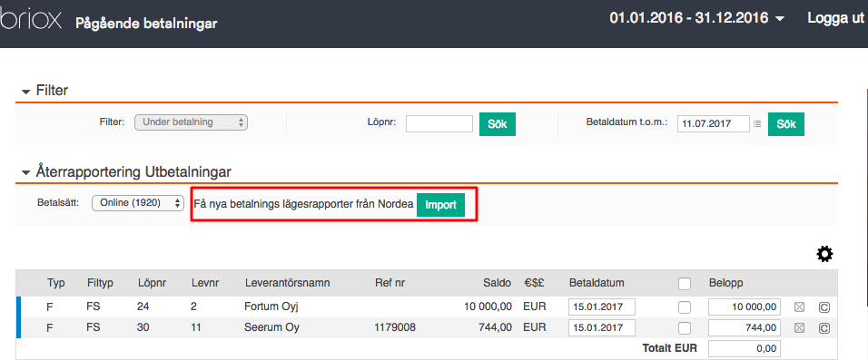
Task: Click the Pågående betalningar page title
Action: click(x=146, y=24)
